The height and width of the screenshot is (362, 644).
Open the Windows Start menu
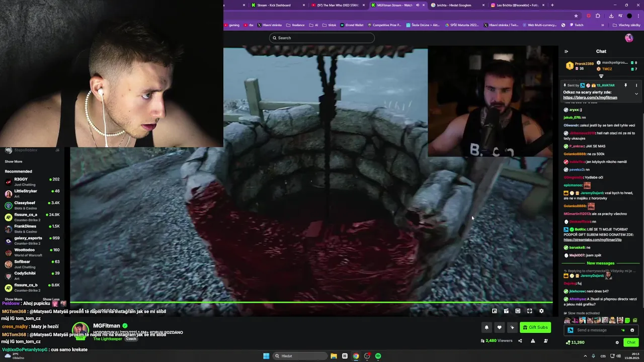[266, 356]
